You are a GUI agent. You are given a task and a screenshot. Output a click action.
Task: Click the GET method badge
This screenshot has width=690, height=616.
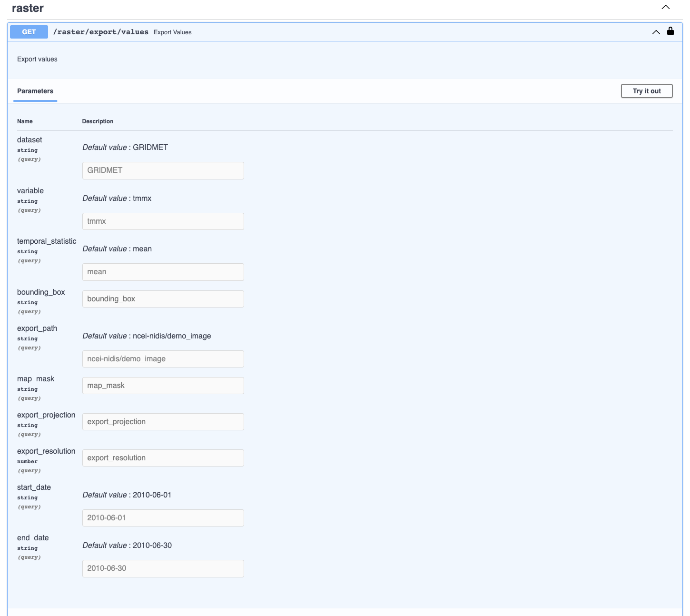point(29,32)
